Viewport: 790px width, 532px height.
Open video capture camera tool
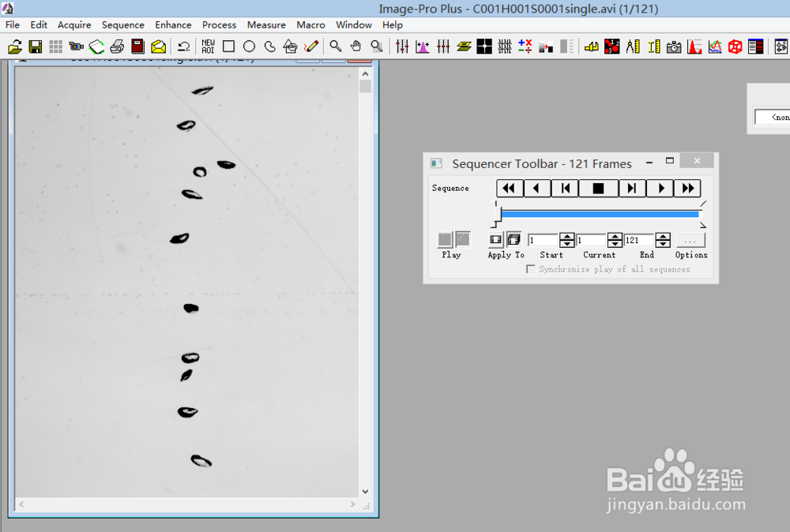(76, 47)
